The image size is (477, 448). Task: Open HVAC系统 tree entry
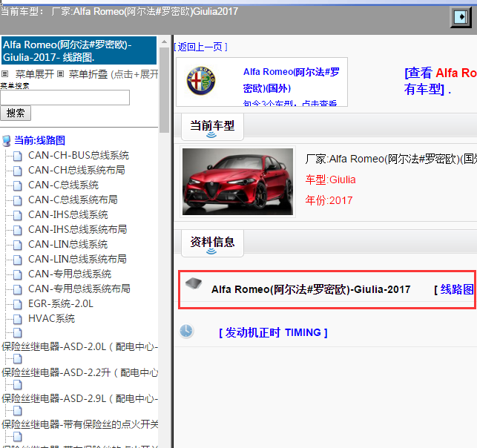[51, 318]
